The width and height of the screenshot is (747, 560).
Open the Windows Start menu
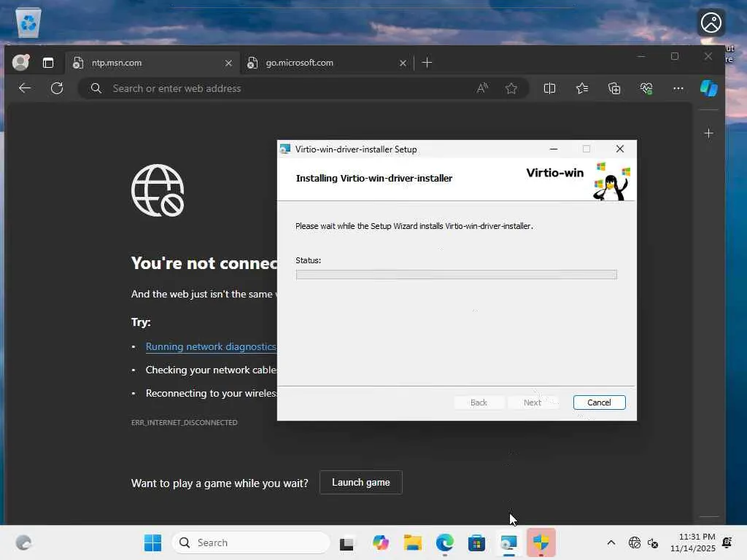[x=152, y=542]
